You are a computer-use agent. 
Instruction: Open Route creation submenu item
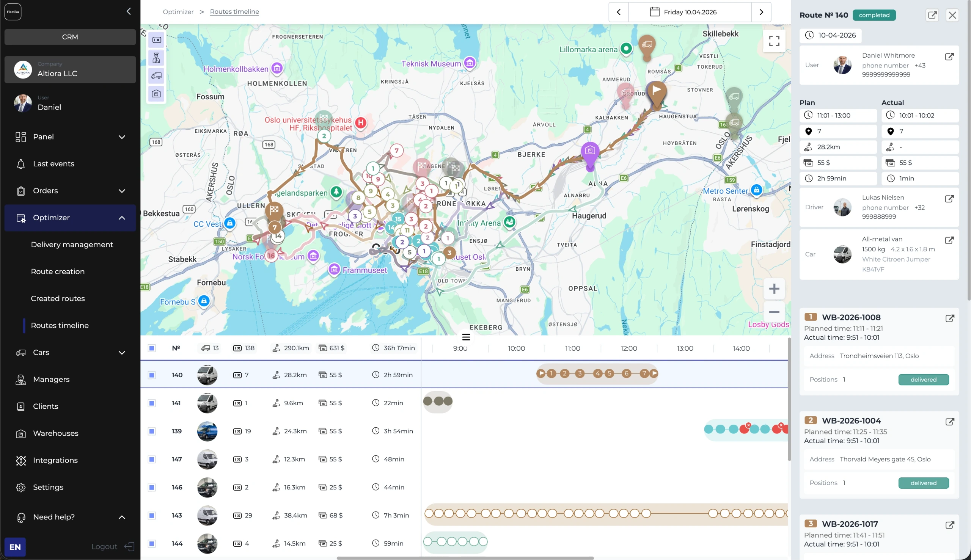58,271
